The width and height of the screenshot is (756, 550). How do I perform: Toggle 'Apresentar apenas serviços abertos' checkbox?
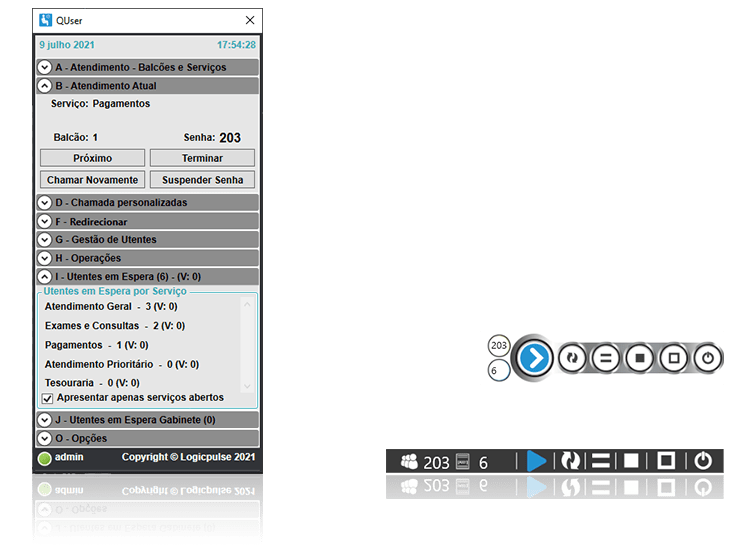tap(47, 398)
